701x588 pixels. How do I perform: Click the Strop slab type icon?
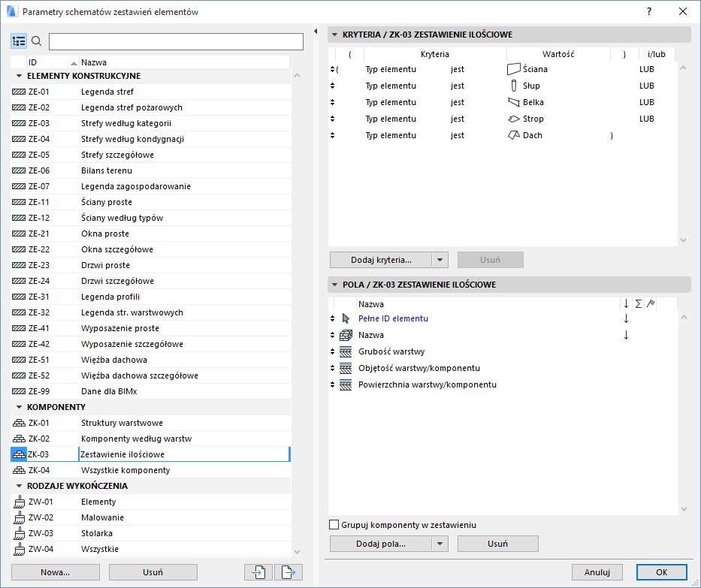pyautogui.click(x=514, y=119)
